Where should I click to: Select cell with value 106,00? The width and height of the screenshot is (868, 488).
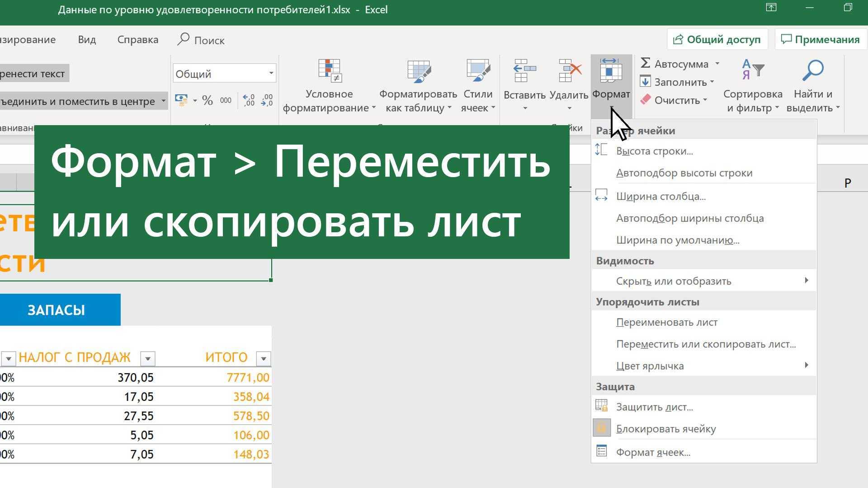pyautogui.click(x=251, y=435)
